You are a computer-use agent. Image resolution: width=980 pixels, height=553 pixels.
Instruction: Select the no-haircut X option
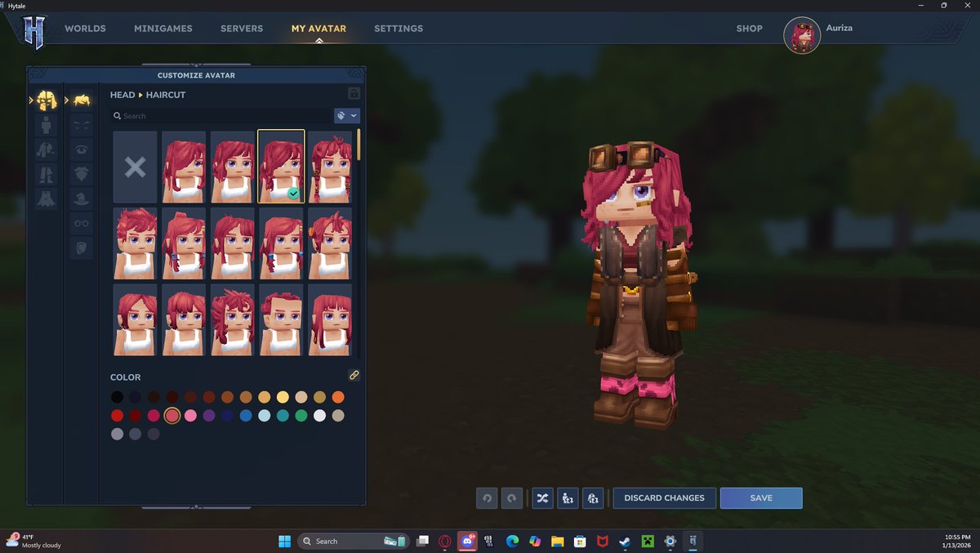[136, 167]
